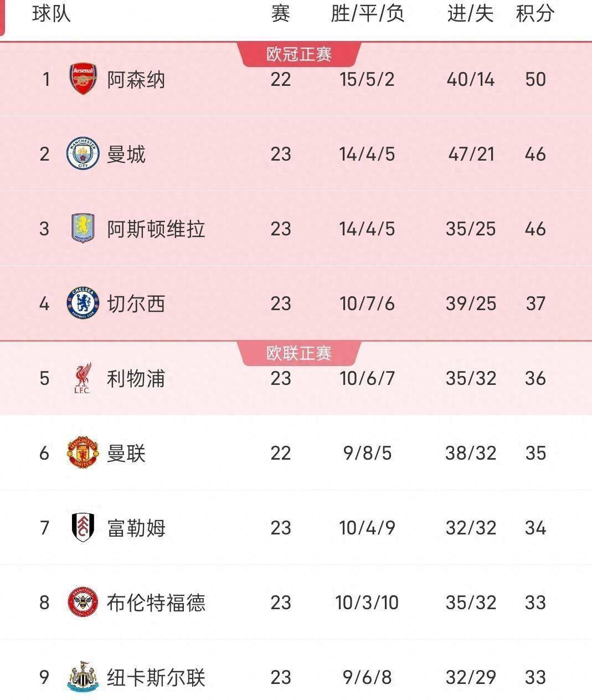The image size is (592, 700).
Task: Open the 阿斯顿维拉 team page
Action: point(156,229)
